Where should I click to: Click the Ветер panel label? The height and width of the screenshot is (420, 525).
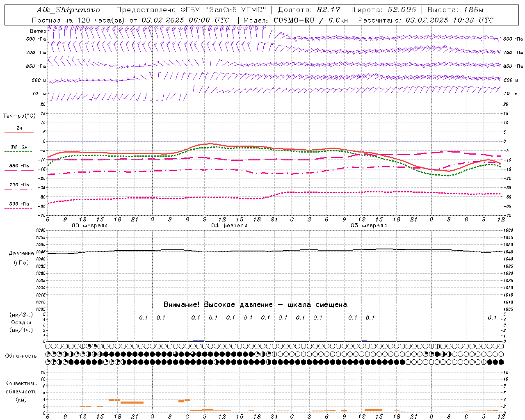(38, 31)
